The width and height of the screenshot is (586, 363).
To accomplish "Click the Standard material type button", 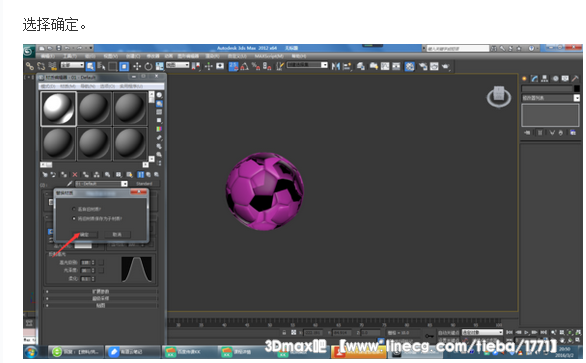I will point(145,184).
